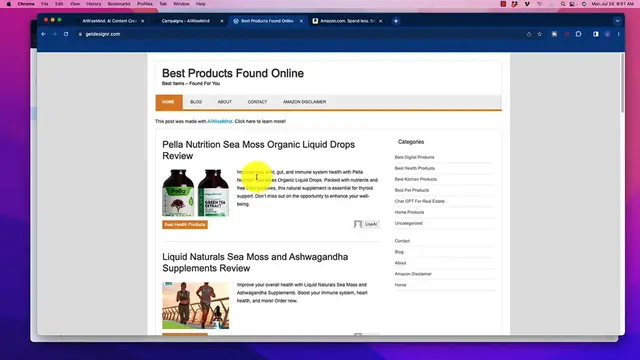Click the UseAI author link

tap(371, 224)
